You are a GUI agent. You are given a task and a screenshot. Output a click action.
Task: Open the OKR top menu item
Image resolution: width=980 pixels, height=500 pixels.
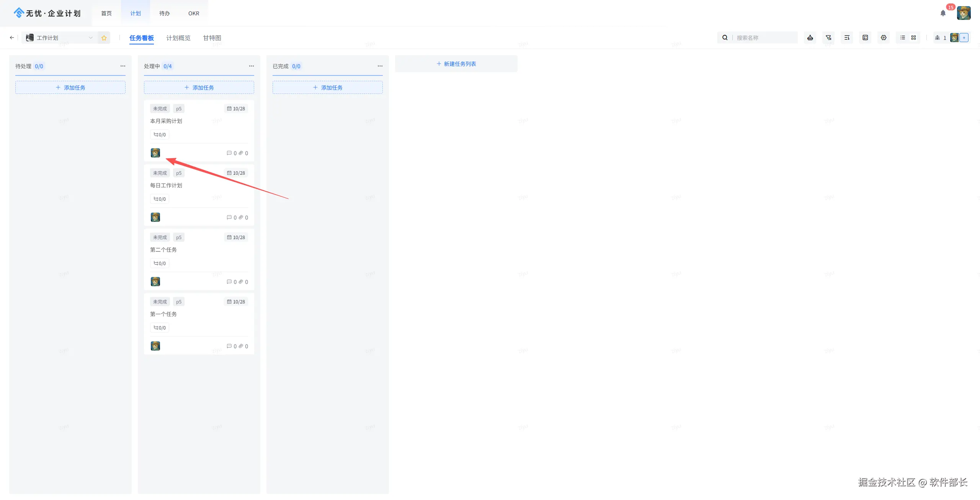pyautogui.click(x=194, y=13)
